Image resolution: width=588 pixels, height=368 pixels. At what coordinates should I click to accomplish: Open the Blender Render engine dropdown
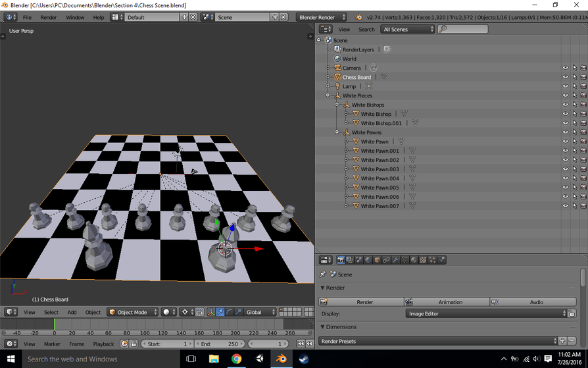[321, 17]
